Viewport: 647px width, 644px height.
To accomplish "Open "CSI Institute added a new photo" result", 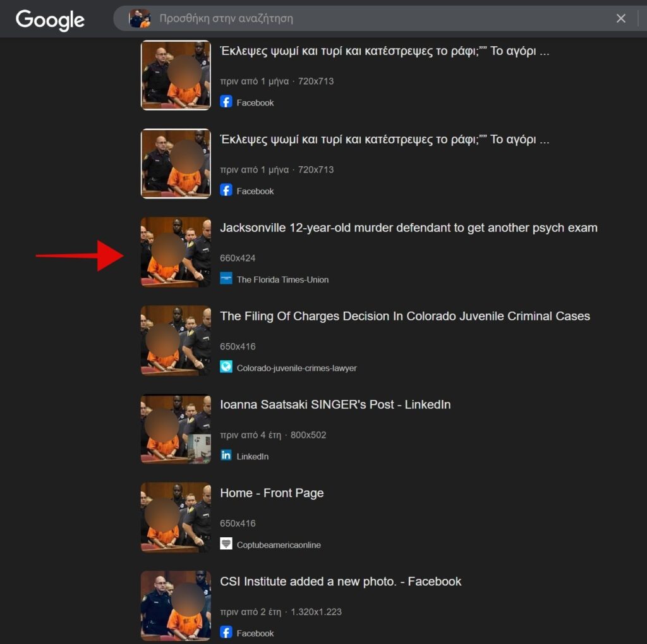I will [x=341, y=581].
